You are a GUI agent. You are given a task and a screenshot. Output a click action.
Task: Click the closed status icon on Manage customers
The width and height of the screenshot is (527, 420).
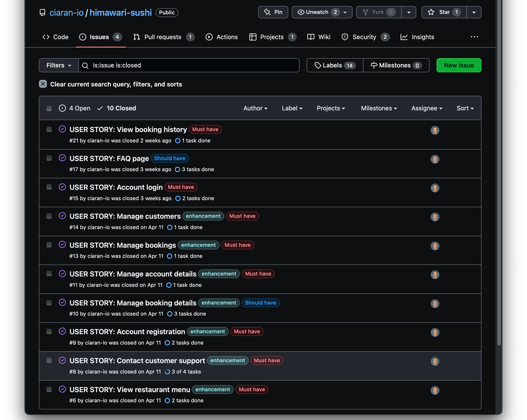point(62,216)
